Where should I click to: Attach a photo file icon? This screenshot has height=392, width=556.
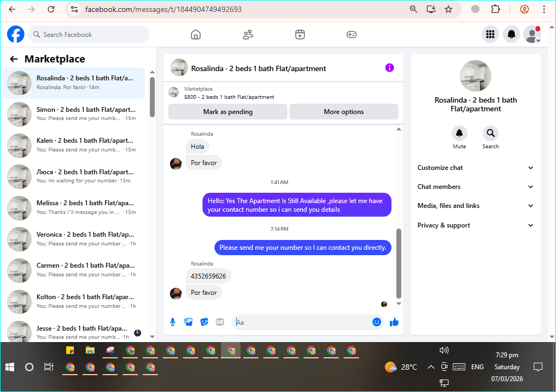tap(188, 322)
